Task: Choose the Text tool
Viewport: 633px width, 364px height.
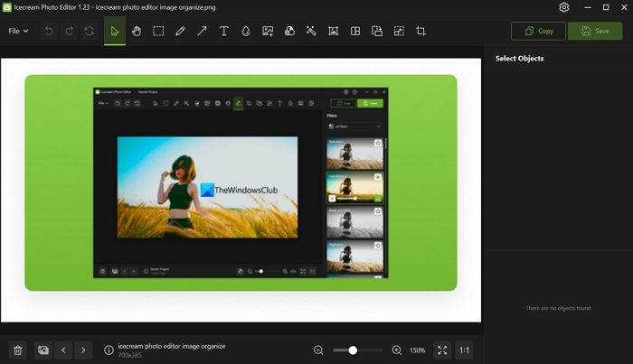Action: (x=223, y=31)
